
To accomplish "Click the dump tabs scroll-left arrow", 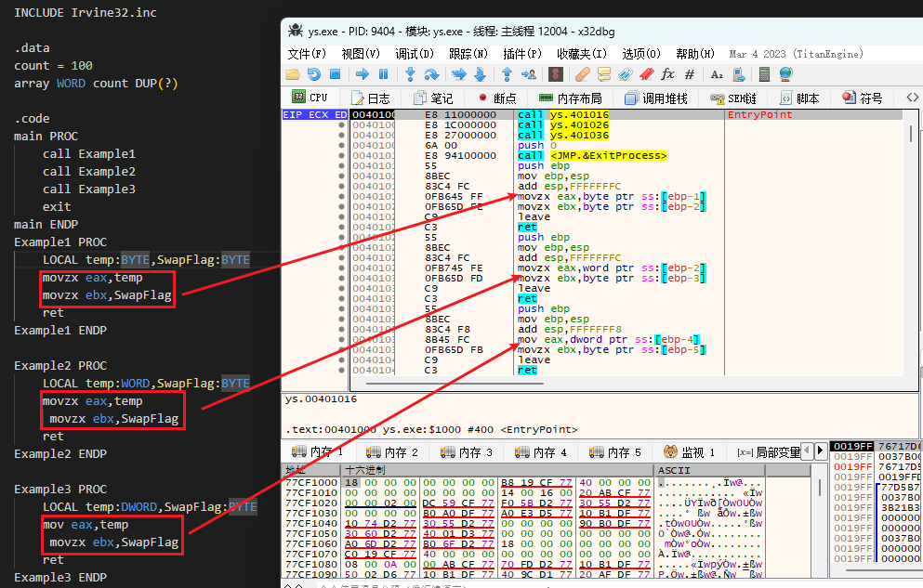I will pos(807,451).
